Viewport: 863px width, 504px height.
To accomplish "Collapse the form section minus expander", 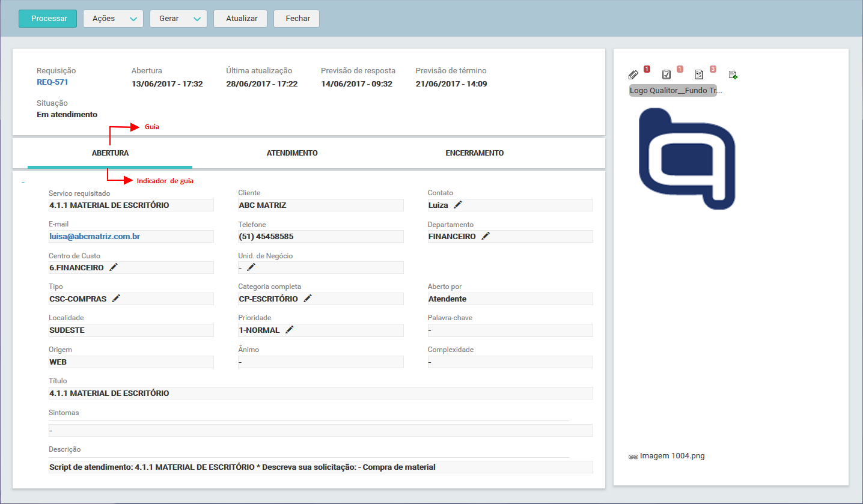I will click(x=23, y=181).
